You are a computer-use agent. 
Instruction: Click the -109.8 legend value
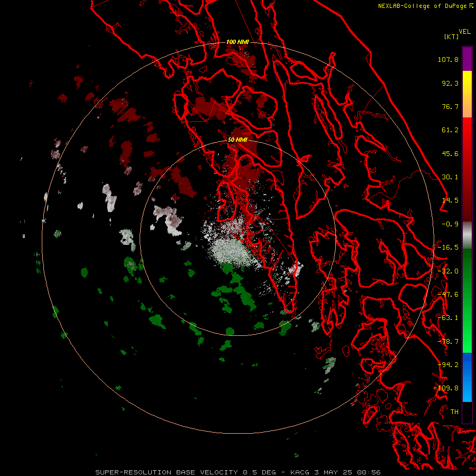point(446,388)
